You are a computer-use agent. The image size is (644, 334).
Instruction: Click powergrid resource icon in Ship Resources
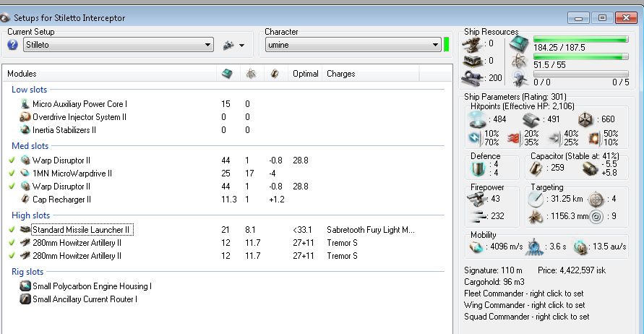(519, 61)
